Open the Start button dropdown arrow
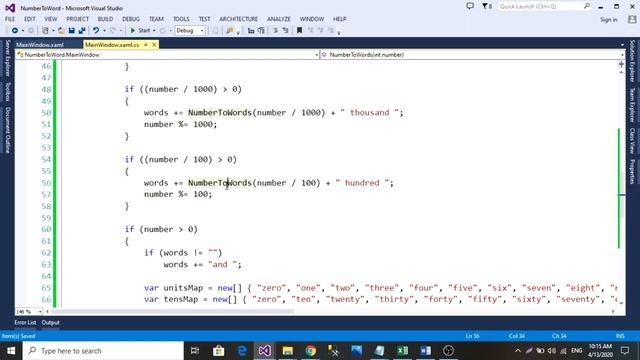 [154, 31]
